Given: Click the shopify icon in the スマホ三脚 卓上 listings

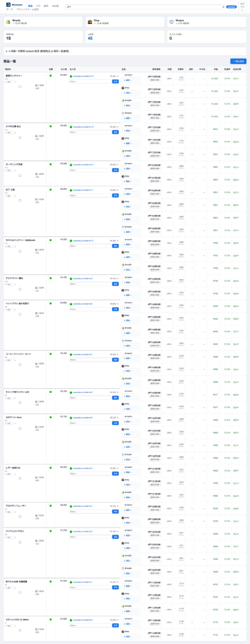Looking at the screenshot, I should 123,151.
